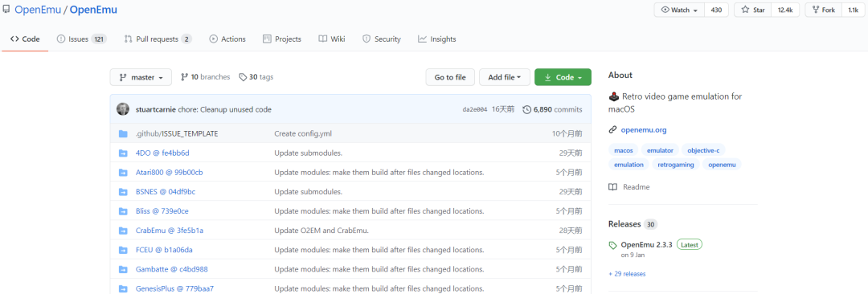Click the branches fork icon
Screen dimensions: 868x294
[x=184, y=77]
